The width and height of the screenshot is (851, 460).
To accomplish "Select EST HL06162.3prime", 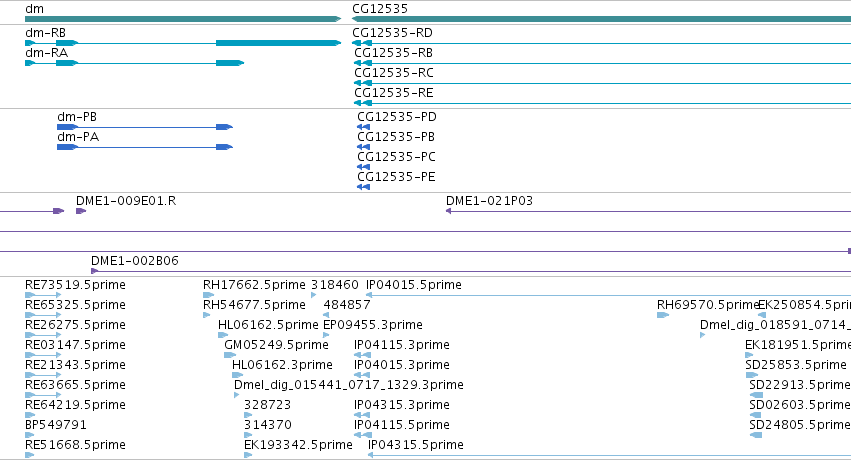I will point(282,366).
